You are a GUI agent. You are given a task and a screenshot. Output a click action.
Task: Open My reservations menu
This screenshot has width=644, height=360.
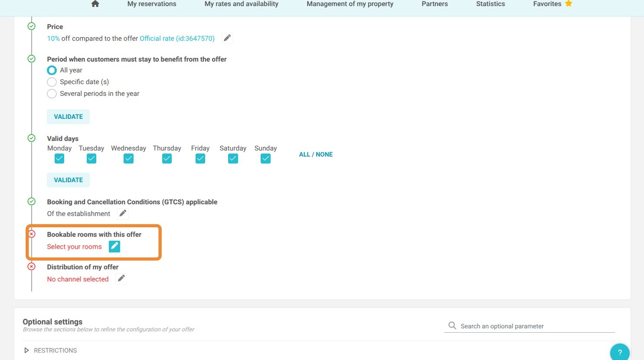(x=152, y=4)
